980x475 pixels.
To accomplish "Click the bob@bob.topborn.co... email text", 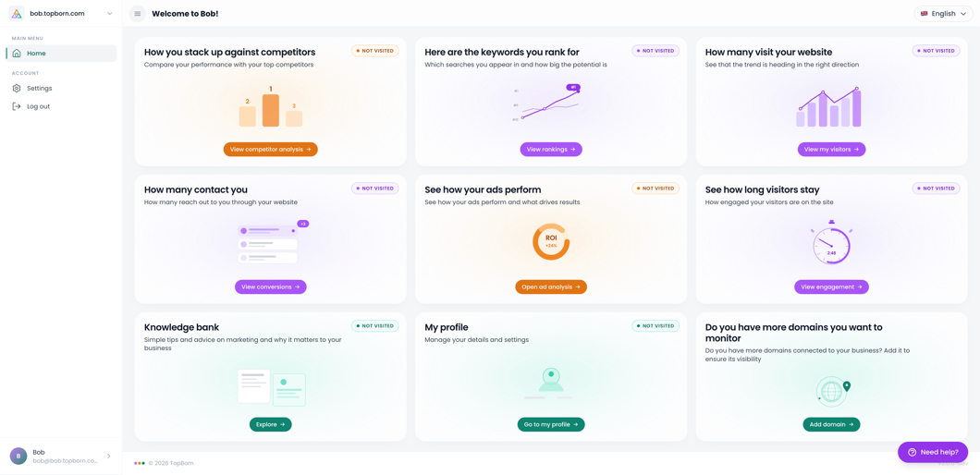I will (66, 461).
